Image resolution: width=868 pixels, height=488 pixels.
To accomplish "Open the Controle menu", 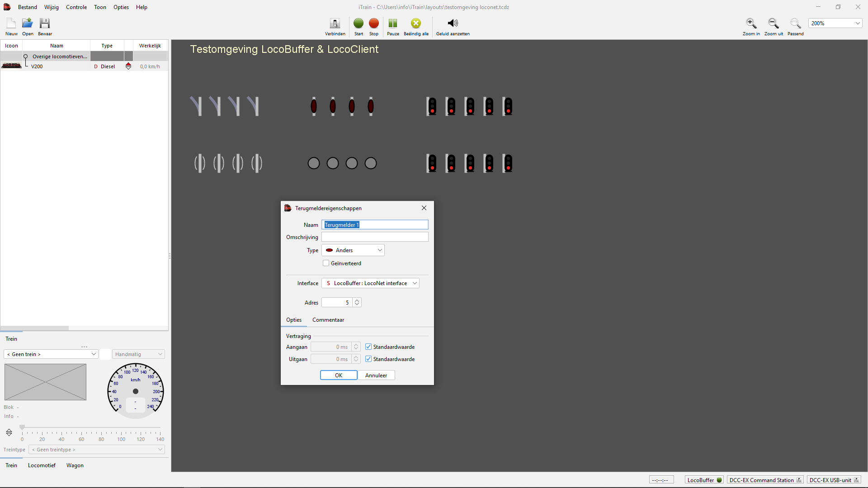I will (76, 7).
